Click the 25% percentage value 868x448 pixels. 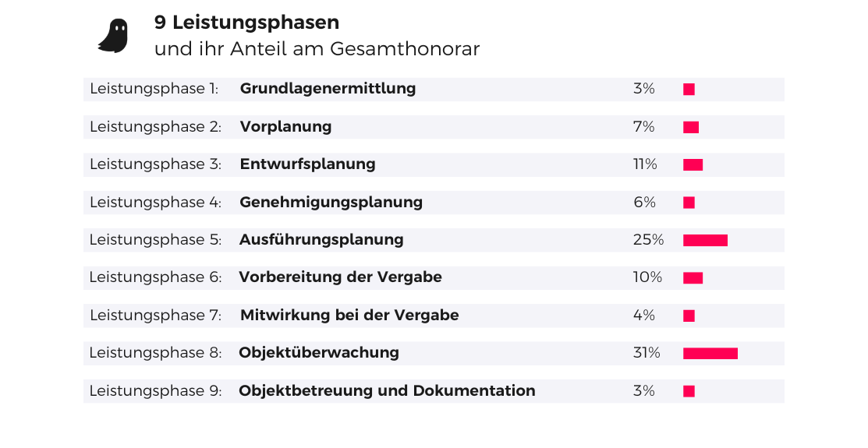[x=648, y=240]
